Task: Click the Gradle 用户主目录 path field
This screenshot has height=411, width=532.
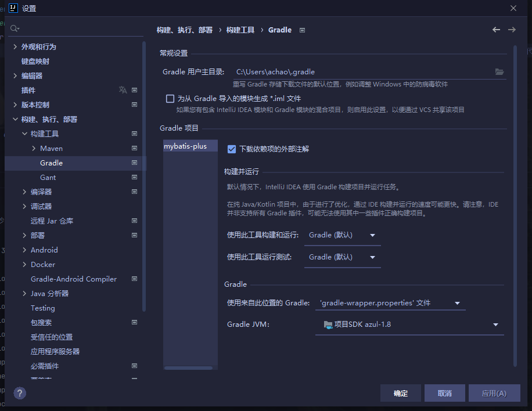Action: [360, 72]
